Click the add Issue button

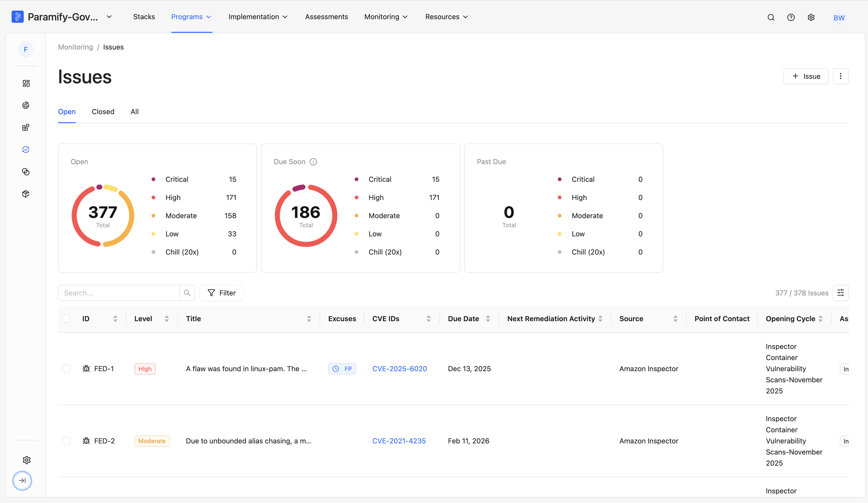click(806, 76)
